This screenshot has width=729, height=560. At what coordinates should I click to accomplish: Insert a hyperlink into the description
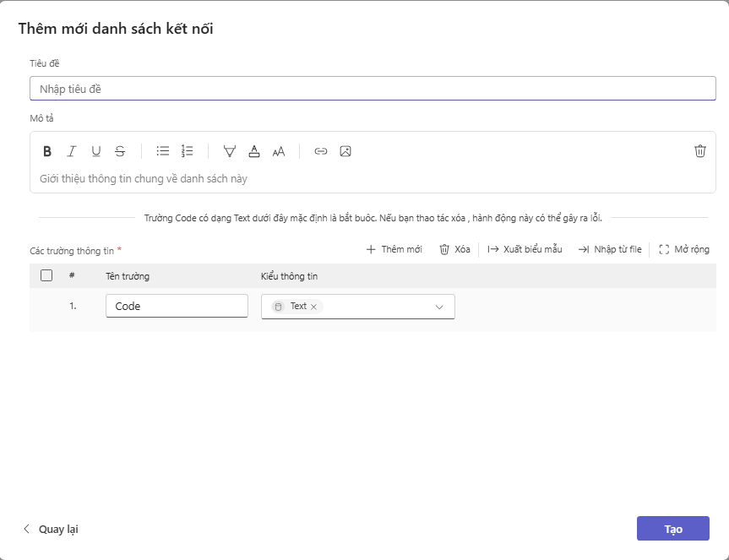pos(321,151)
